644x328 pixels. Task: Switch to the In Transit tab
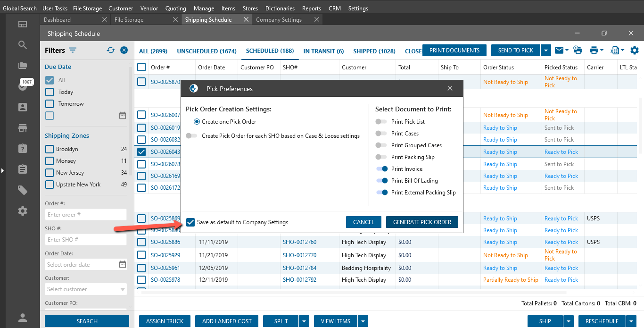coord(323,51)
